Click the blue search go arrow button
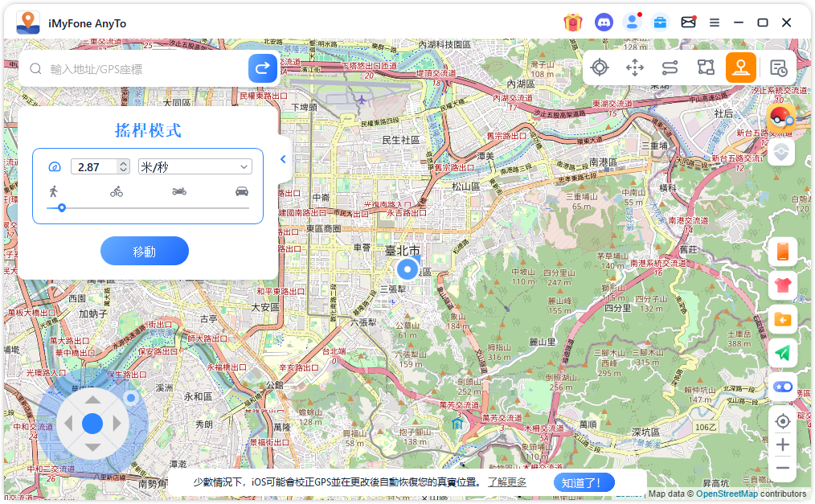The image size is (815, 504). (263, 68)
